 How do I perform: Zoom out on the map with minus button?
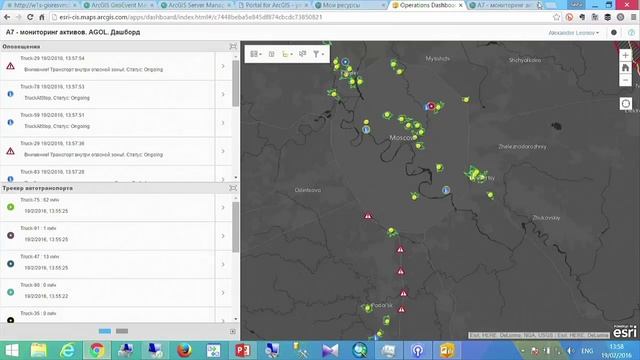(x=625, y=80)
